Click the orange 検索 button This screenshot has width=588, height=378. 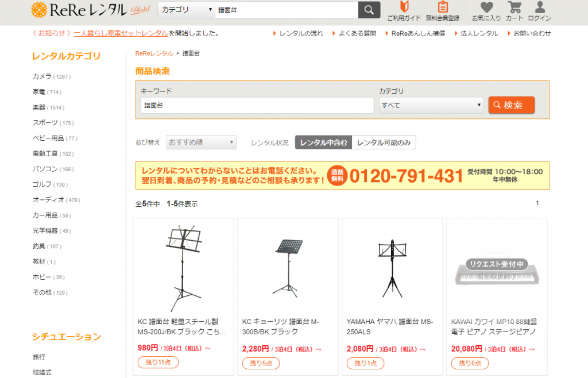511,105
